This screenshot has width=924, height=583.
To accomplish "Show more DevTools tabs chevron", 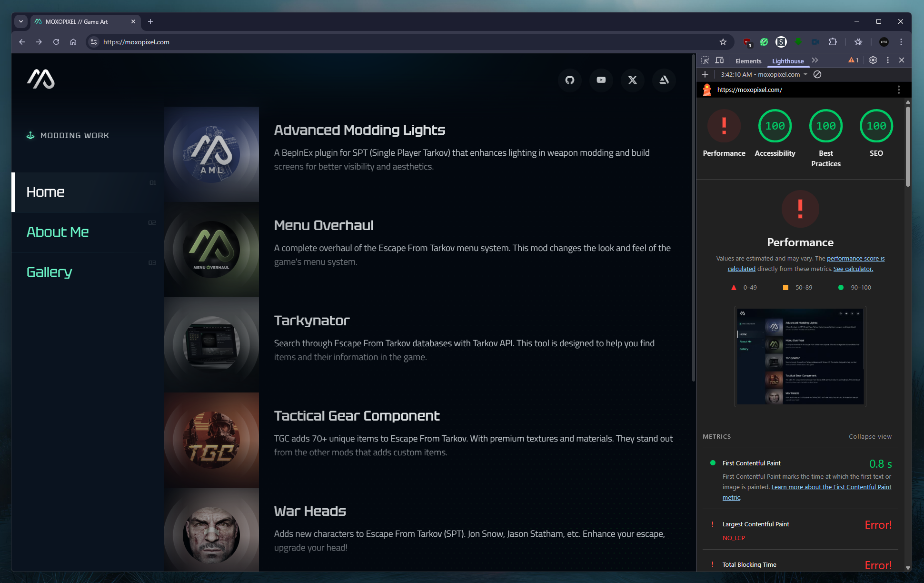I will click(x=815, y=60).
